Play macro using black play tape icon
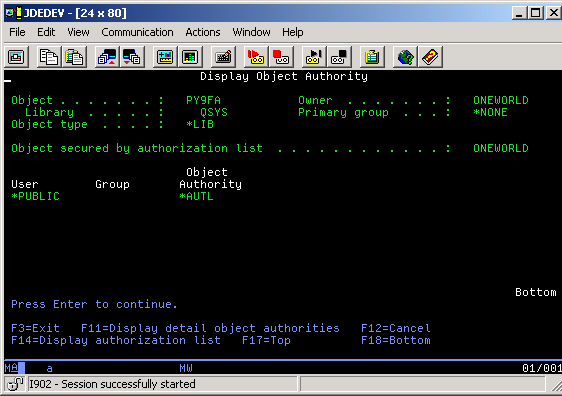This screenshot has height=396, width=562. coord(314,57)
